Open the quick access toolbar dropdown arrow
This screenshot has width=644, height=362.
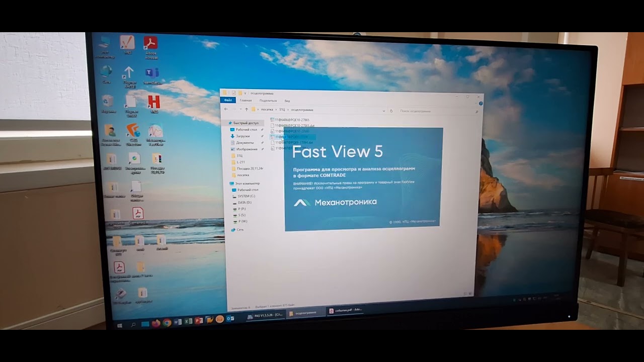pos(245,93)
